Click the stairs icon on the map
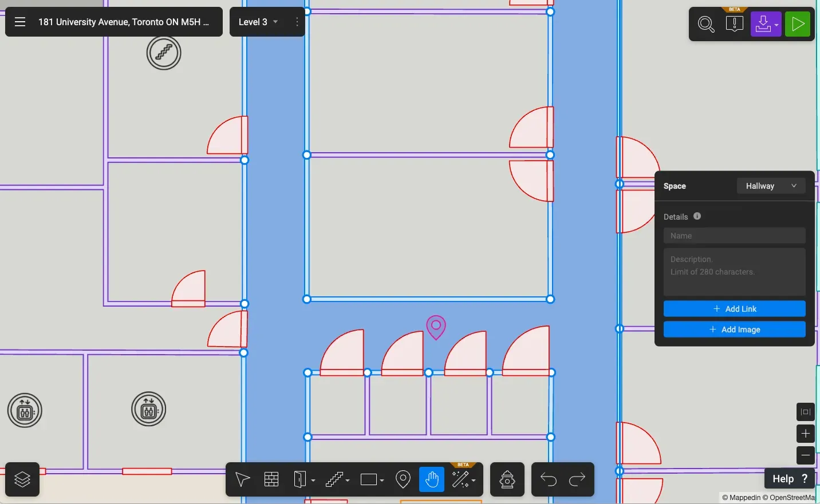This screenshot has width=820, height=504. tap(164, 53)
